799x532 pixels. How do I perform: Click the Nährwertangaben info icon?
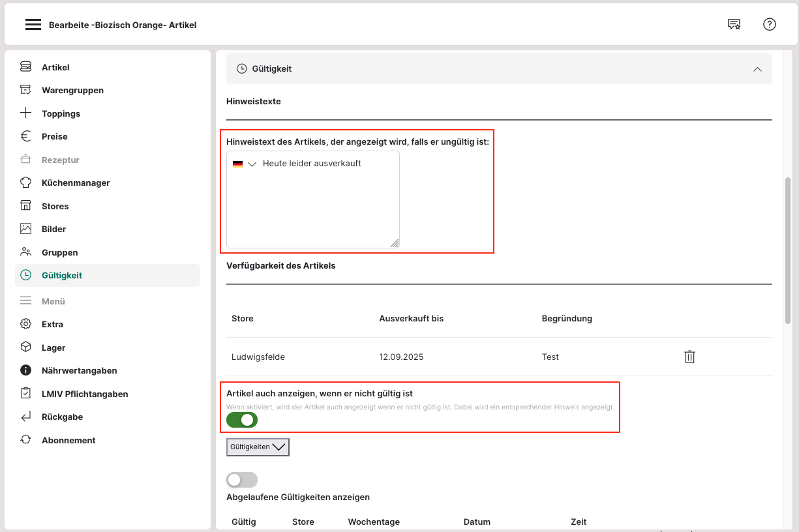coord(26,370)
